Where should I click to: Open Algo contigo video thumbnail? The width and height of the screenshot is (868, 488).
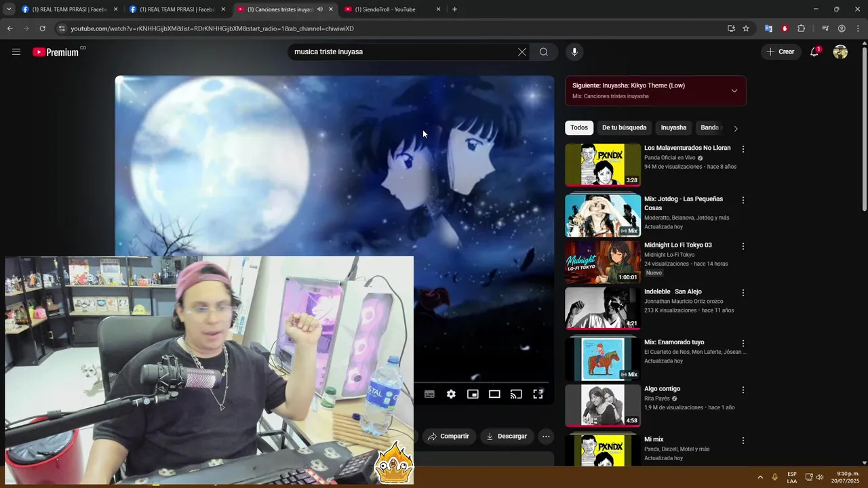pos(603,406)
